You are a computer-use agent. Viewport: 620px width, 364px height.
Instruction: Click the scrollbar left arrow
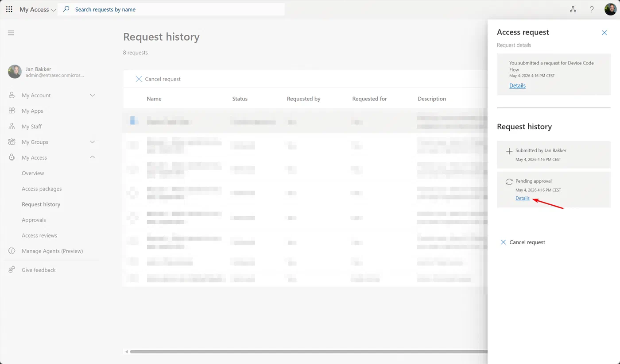coord(126,352)
